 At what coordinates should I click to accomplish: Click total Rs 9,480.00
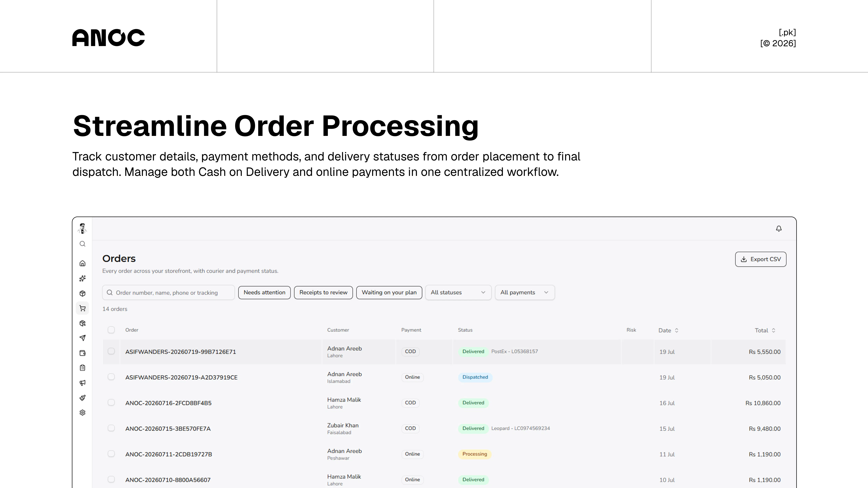pos(765,429)
